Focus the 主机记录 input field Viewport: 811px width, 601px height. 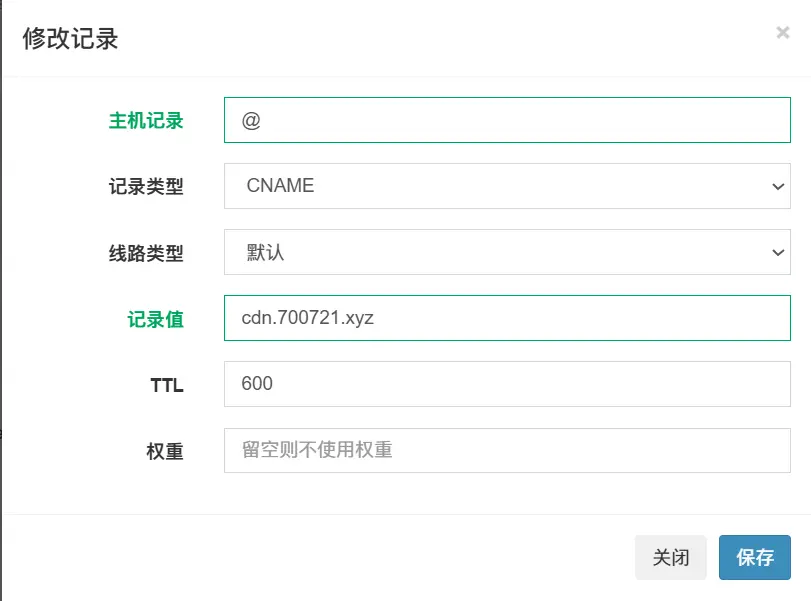pos(507,120)
